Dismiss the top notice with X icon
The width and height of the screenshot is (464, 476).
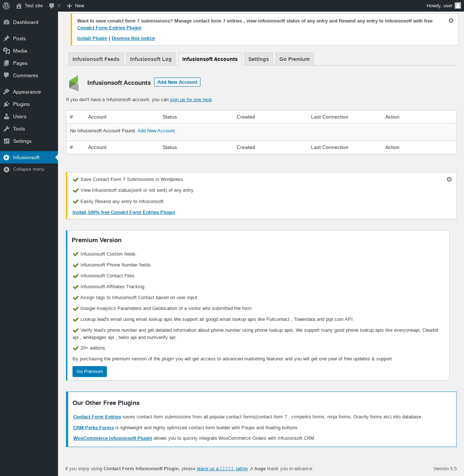point(451,21)
